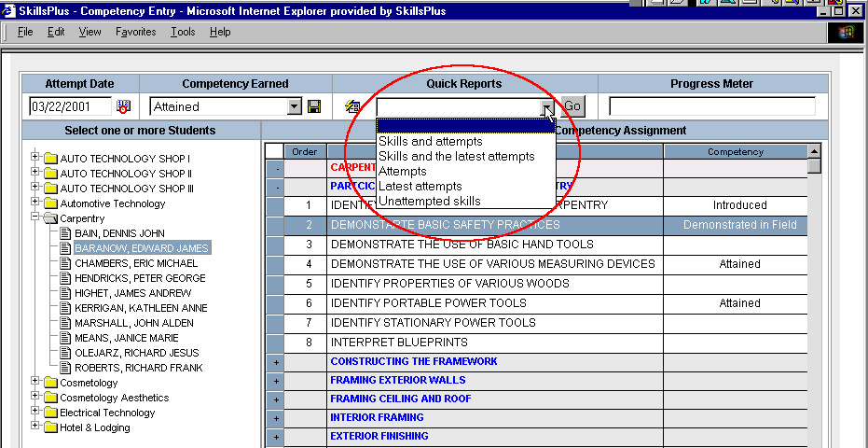Image resolution: width=868 pixels, height=448 pixels.
Task: Click the IE page icon in title bar
Action: point(9,10)
